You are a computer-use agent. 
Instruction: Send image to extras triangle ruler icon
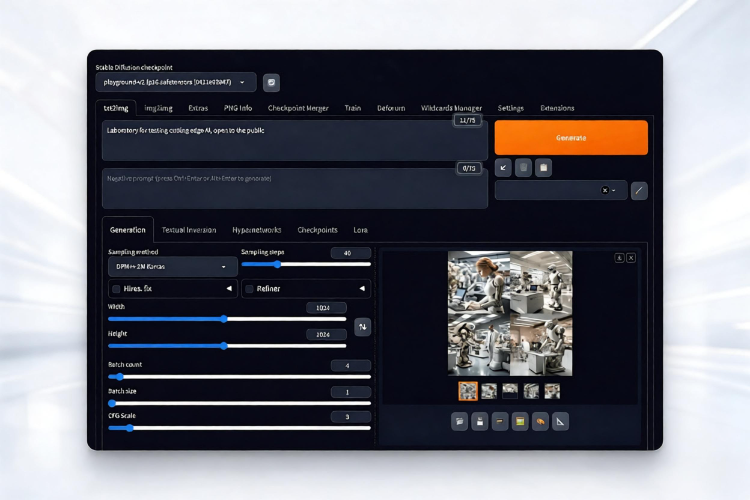pos(561,422)
